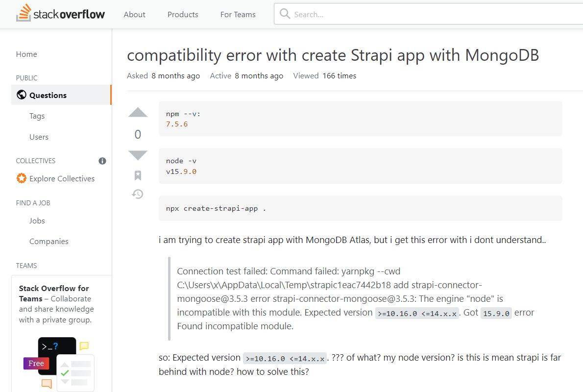This screenshot has height=392, width=583.
Task: Open Companies in the sidebar
Action: click(49, 242)
